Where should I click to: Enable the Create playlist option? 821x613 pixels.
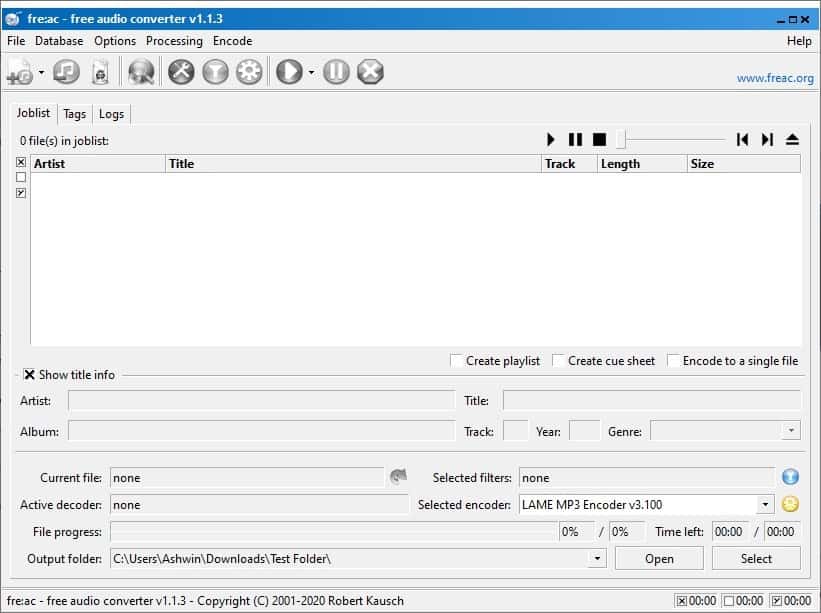[x=456, y=361]
